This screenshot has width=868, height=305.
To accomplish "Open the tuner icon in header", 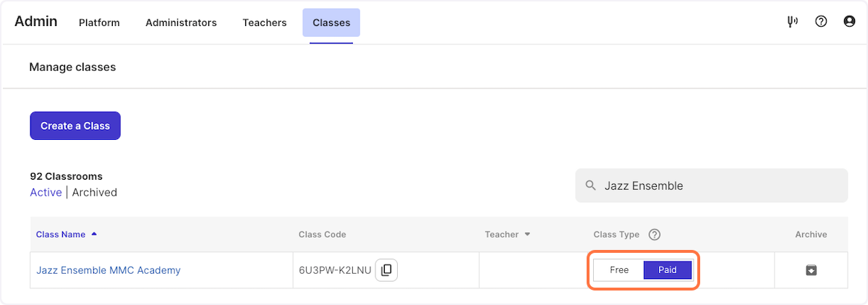I will [x=792, y=22].
